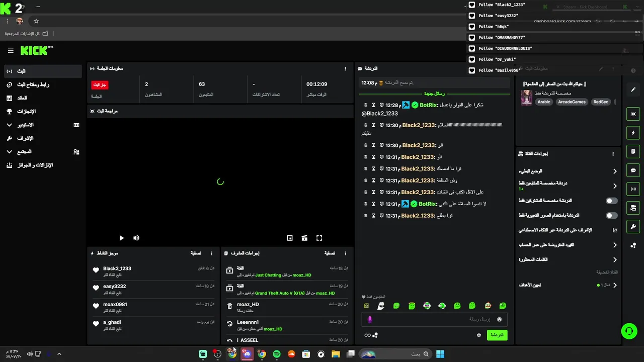The image size is (644, 362).
Task: Open the hamburger menu beside the Kick logo
Action: (11, 51)
